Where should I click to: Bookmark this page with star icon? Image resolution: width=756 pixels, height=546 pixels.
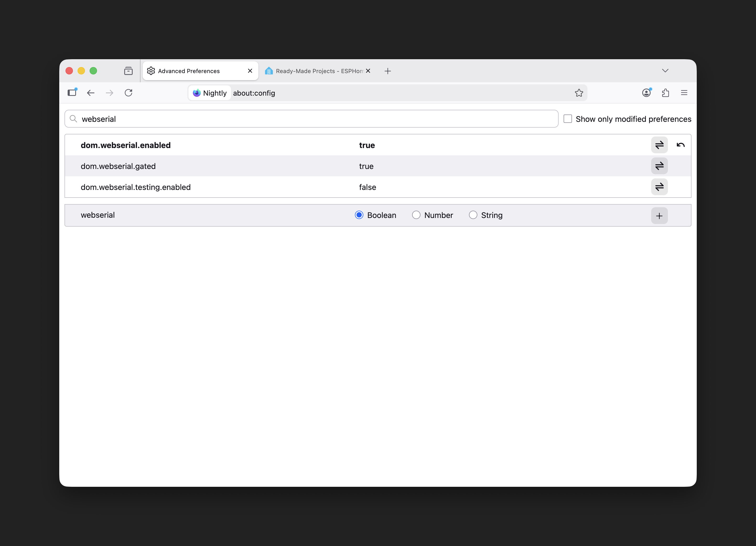click(x=579, y=93)
